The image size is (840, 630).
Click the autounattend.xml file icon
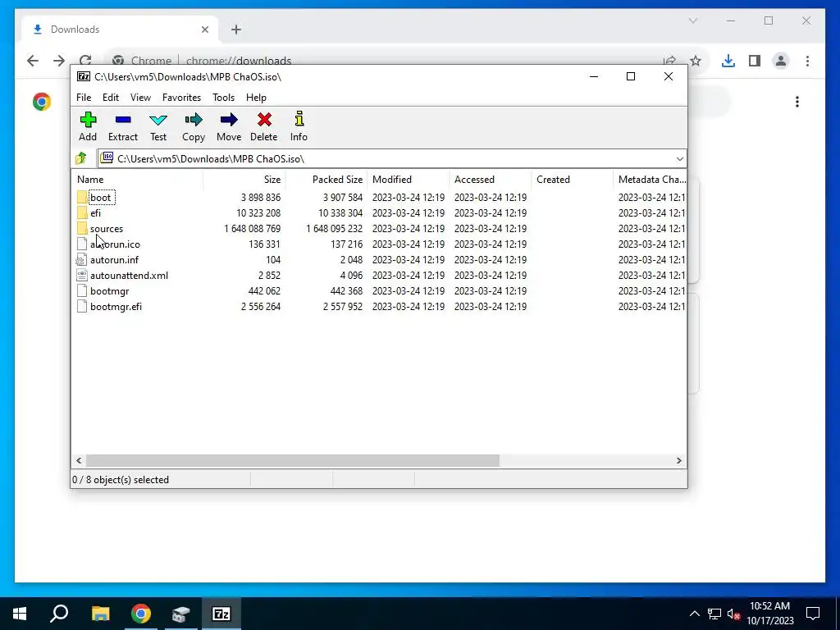click(x=81, y=276)
